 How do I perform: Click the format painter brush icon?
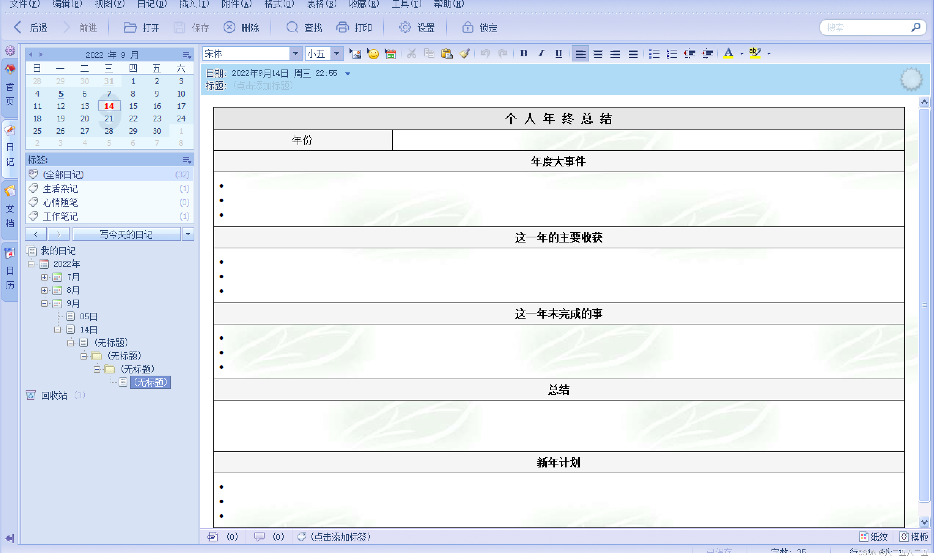coord(464,53)
